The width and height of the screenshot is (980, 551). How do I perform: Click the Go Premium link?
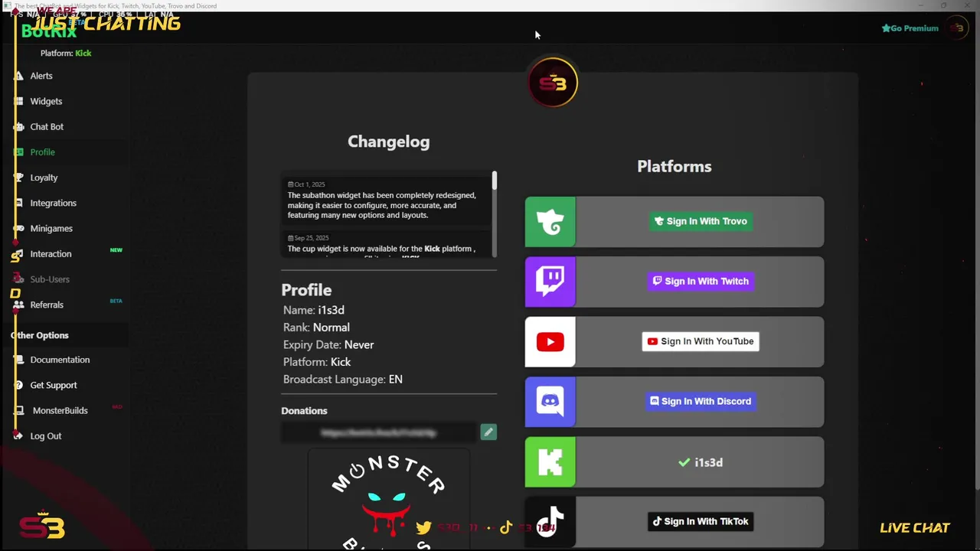coord(910,28)
